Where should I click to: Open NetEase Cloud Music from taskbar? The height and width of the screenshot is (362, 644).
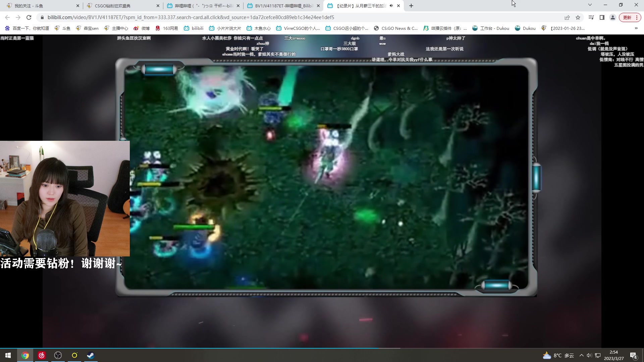click(x=42, y=355)
